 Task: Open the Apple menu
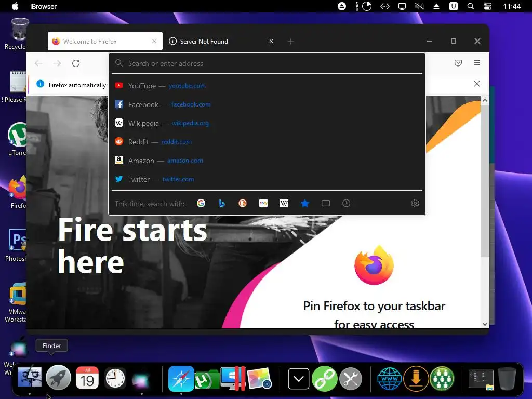[15, 6]
